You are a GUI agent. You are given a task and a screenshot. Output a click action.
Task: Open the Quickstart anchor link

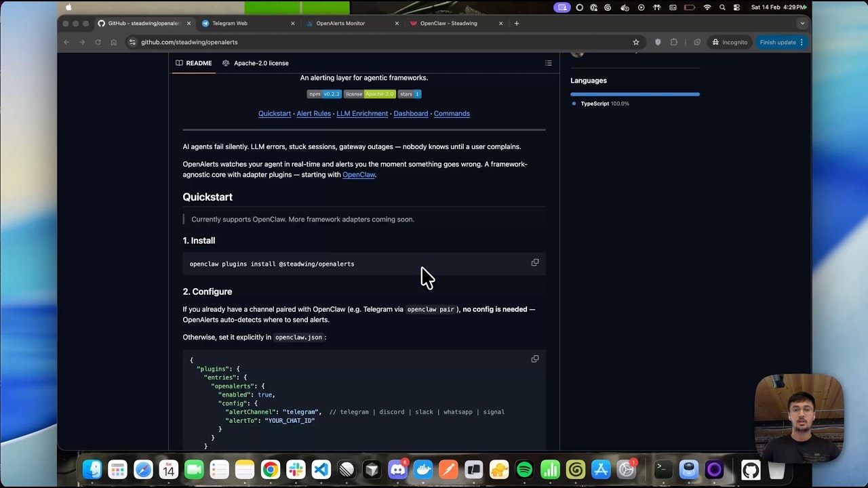point(274,113)
